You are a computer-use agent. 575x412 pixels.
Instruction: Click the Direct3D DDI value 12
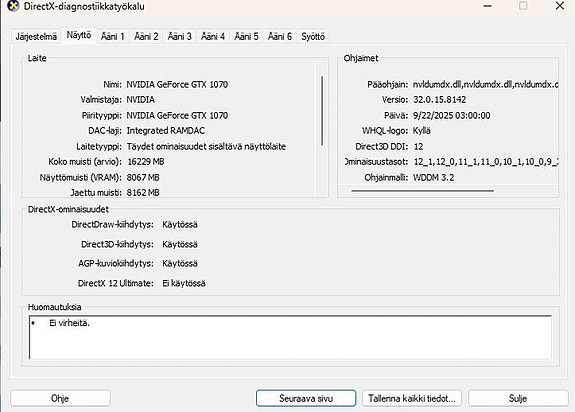[x=418, y=147]
